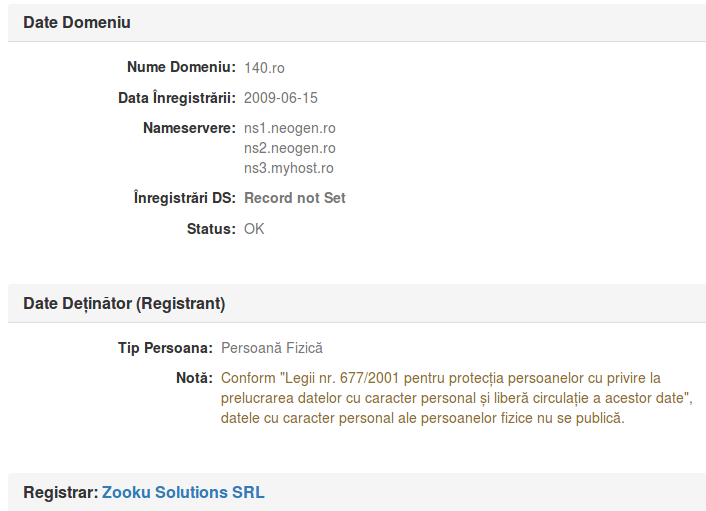Viewport: 706px width, 511px height.
Task: Click nameserver ns3.myhost.ro
Action: click(289, 168)
